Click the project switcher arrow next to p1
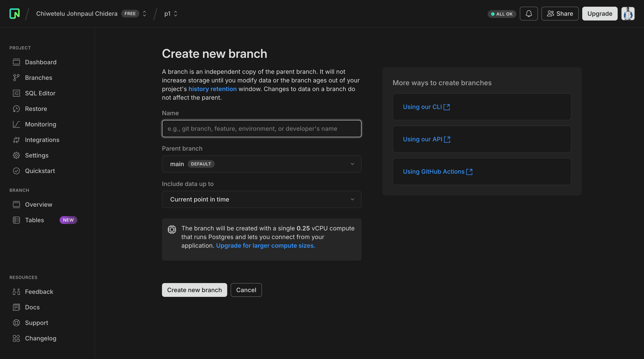644x359 pixels. [176, 13]
